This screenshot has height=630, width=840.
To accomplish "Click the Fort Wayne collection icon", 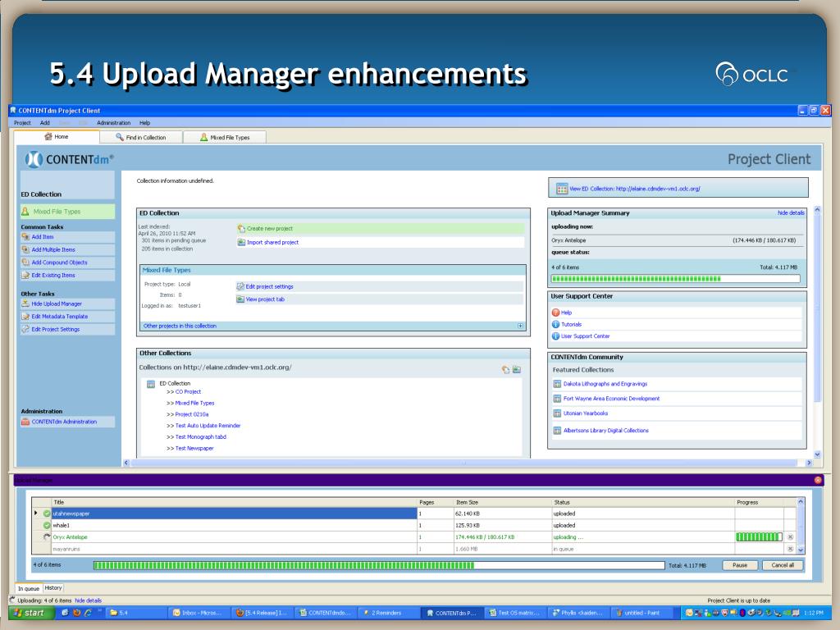I will point(557,399).
